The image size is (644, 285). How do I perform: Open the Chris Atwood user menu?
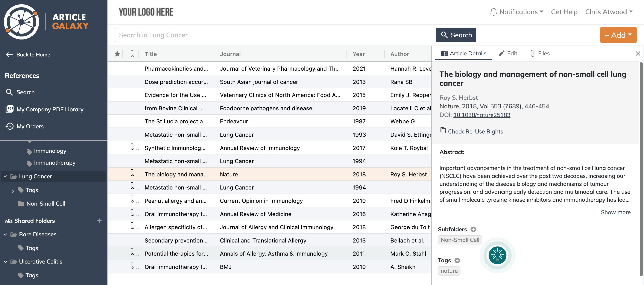(609, 12)
